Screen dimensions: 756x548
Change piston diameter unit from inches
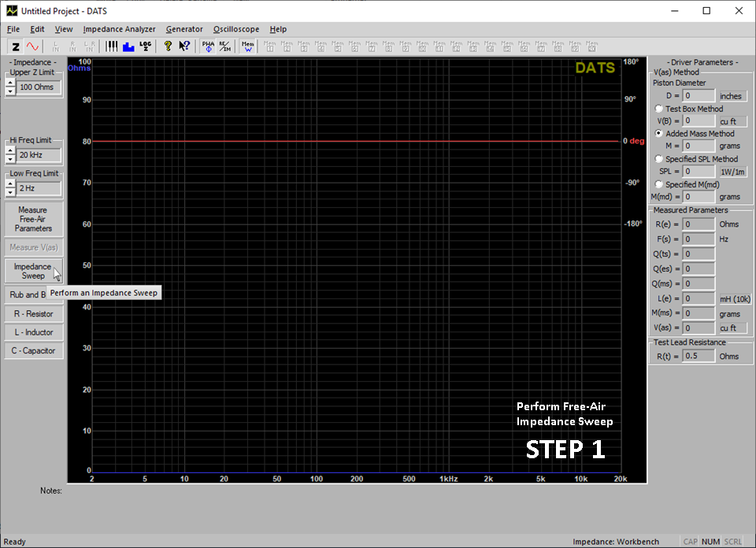click(x=732, y=96)
